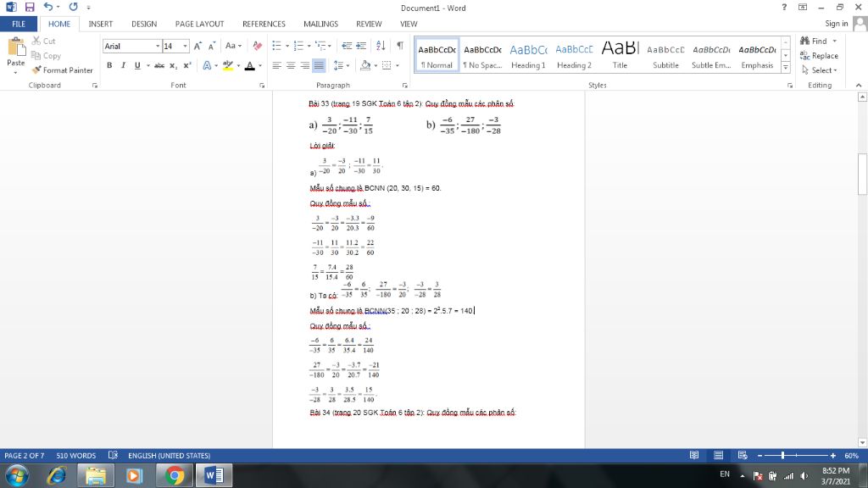This screenshot has height=488, width=868.
Task: Click the Replace button
Action: 819,56
